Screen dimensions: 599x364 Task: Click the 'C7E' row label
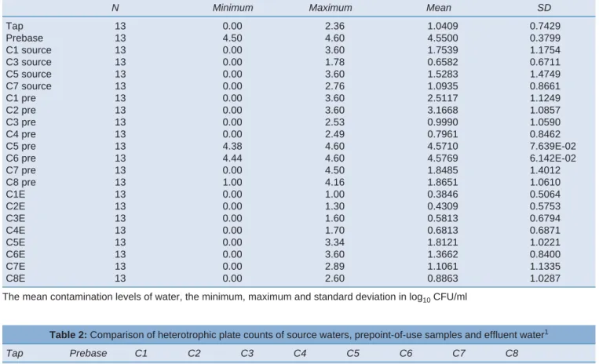click(x=16, y=266)
